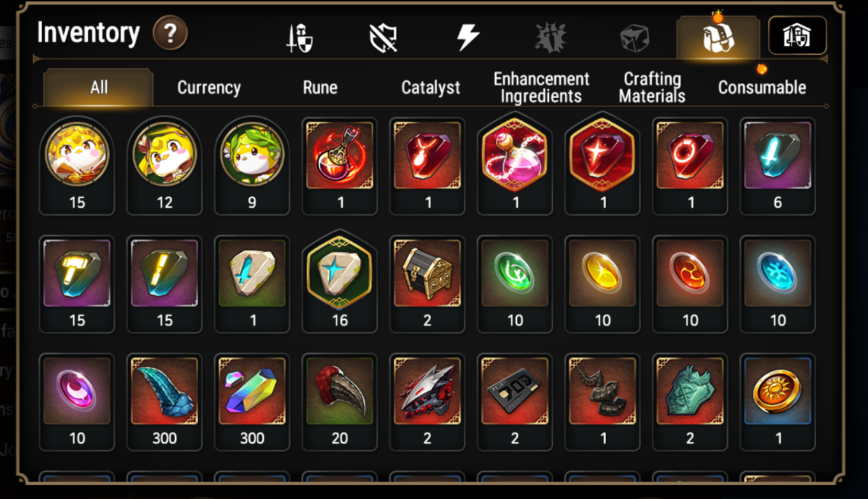Open the Inventory help question mark
This screenshot has height=499, width=868.
(170, 33)
